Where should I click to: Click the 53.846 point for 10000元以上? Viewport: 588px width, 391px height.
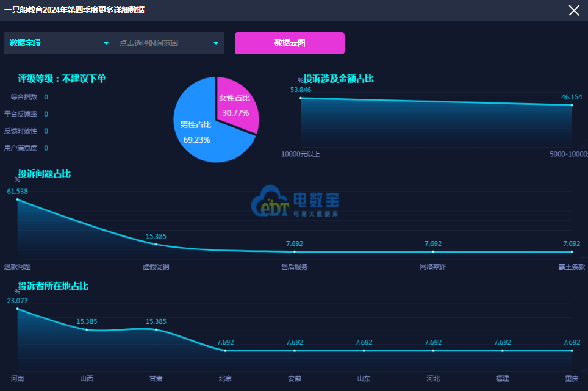click(x=301, y=98)
